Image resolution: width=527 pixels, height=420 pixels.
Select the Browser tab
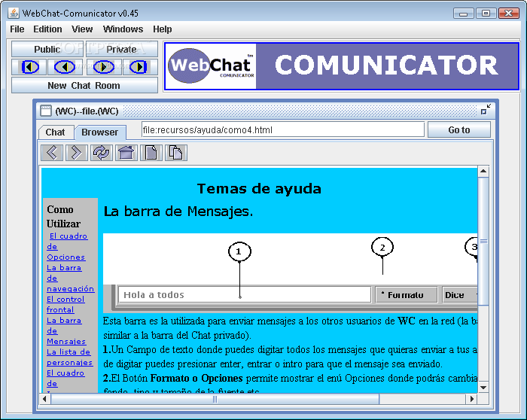point(100,132)
